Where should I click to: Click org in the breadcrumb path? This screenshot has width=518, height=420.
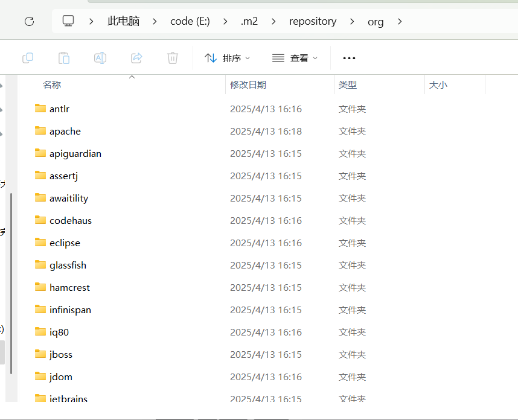(x=376, y=22)
